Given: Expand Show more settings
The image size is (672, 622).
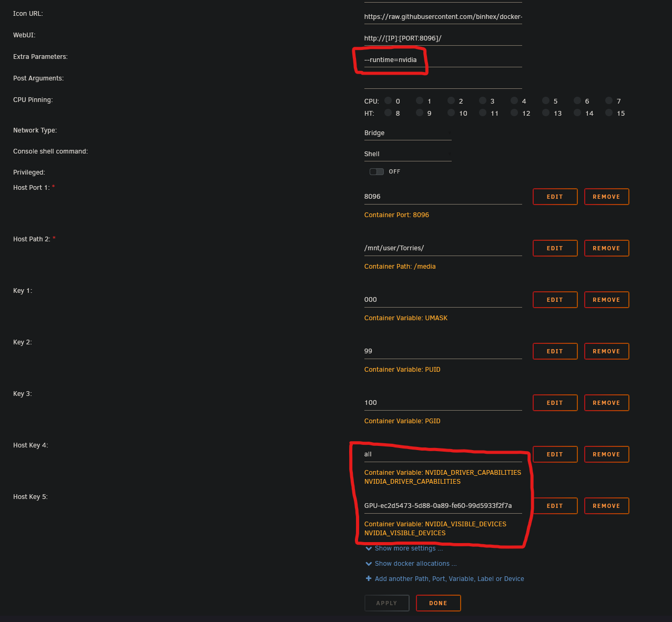Looking at the screenshot, I should 404,548.
